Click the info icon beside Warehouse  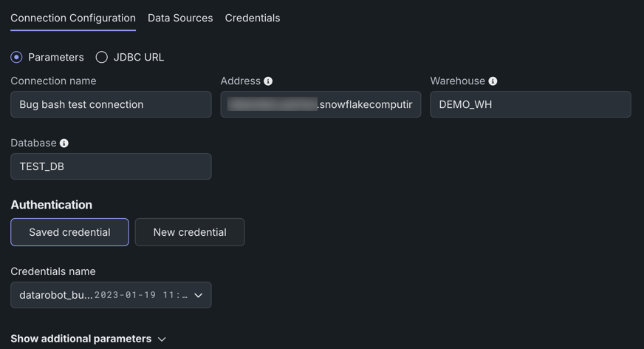click(493, 81)
